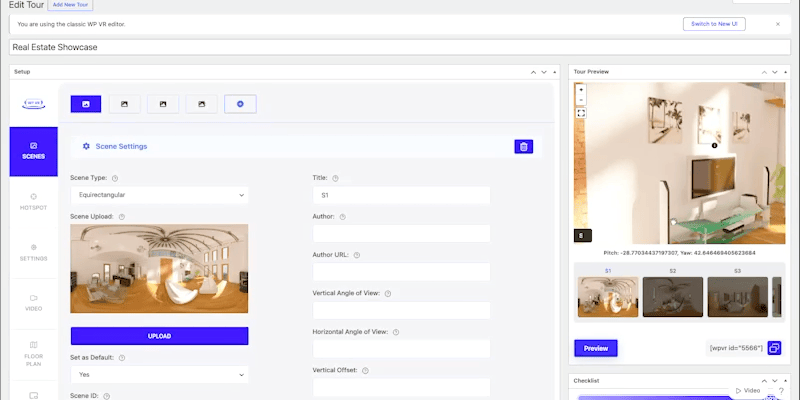
Task: Select the second scene image tab
Action: click(124, 104)
